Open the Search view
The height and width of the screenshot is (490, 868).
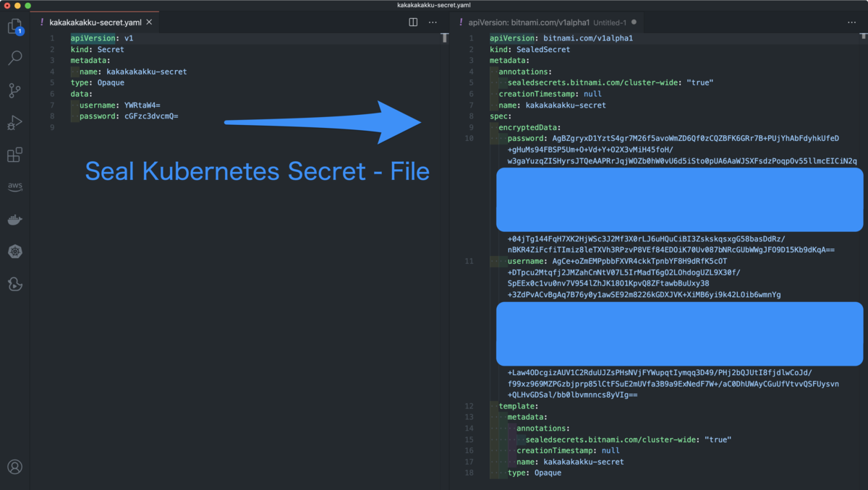[x=14, y=58]
